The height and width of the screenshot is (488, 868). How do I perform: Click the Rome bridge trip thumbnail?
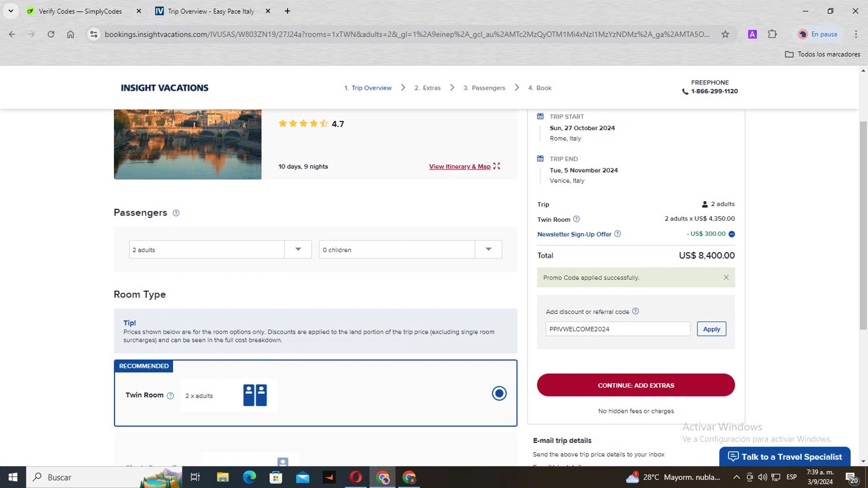187,144
